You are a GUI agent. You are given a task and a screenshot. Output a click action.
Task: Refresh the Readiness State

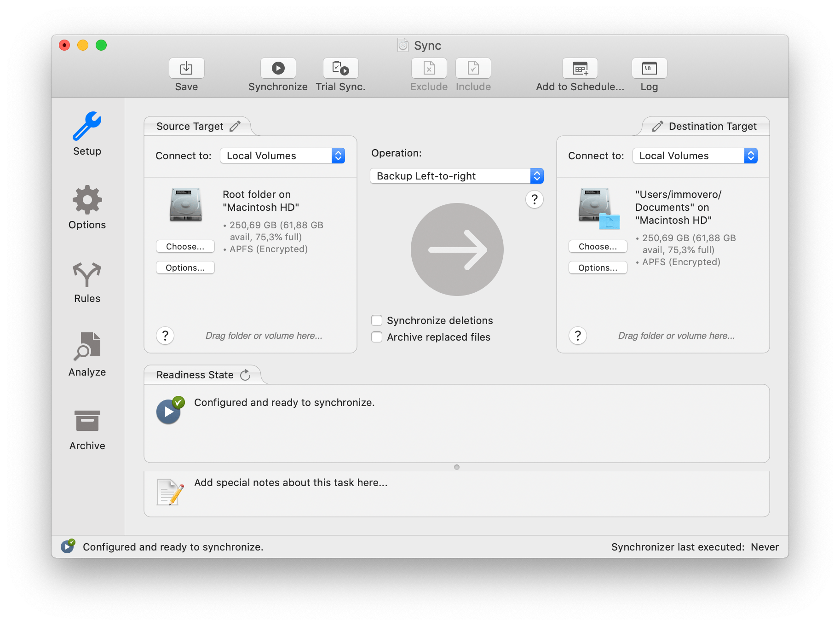pyautogui.click(x=245, y=374)
